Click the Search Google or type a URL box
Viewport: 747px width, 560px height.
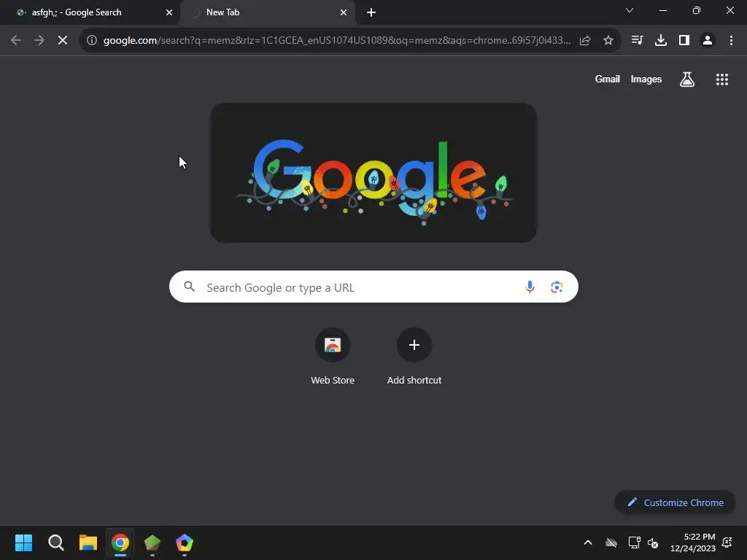coord(373,287)
